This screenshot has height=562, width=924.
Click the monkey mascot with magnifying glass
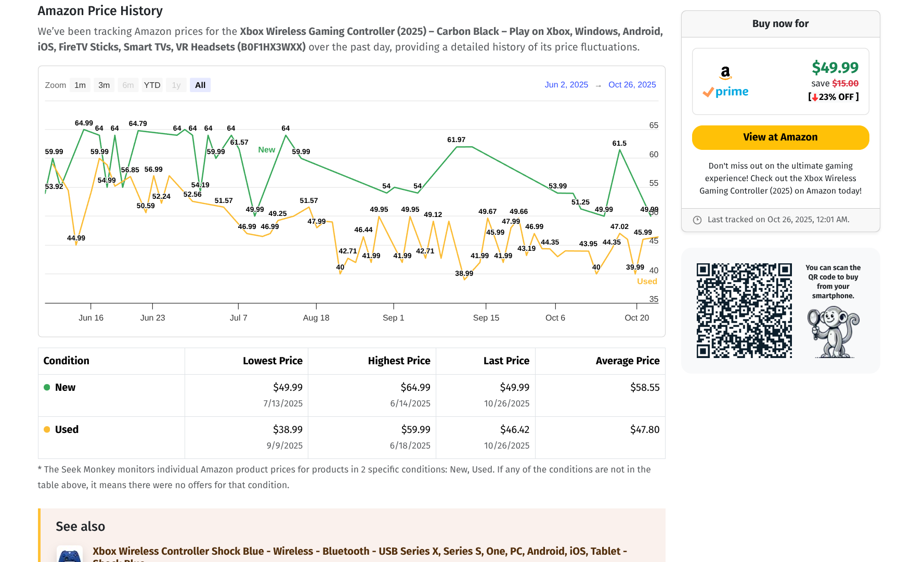833,332
